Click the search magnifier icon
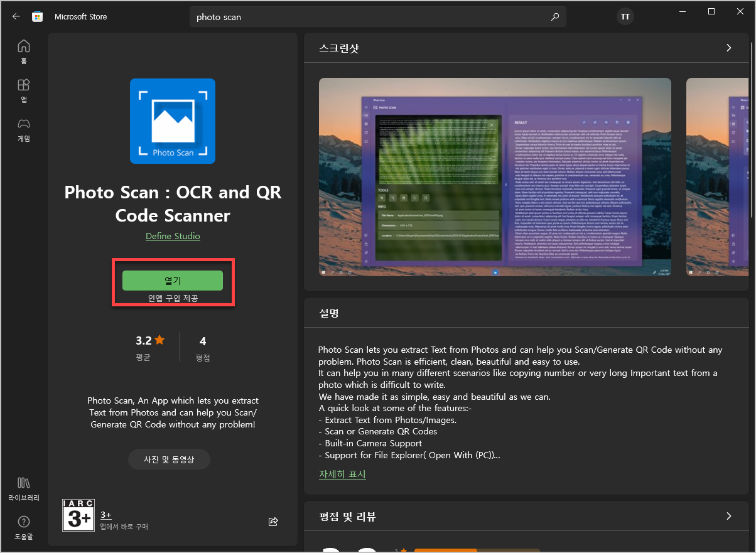 pyautogui.click(x=554, y=17)
